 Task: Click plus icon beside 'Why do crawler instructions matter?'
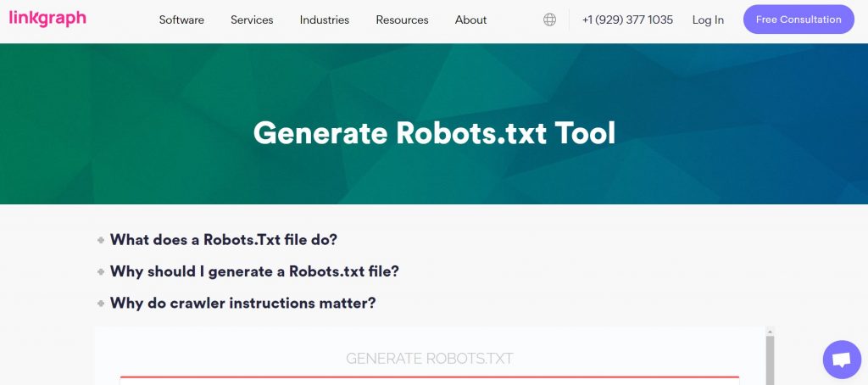pos(101,304)
